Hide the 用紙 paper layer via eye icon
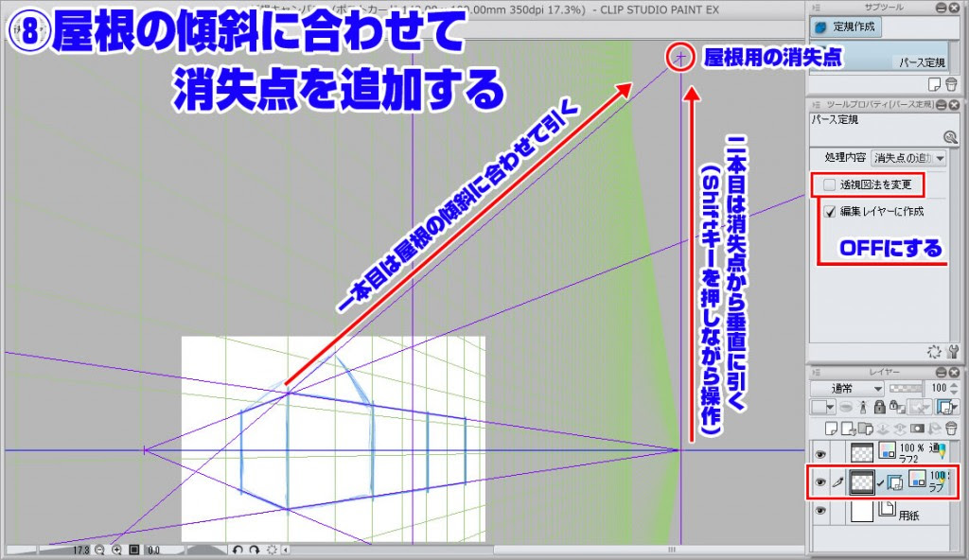The image size is (969, 560). (820, 511)
